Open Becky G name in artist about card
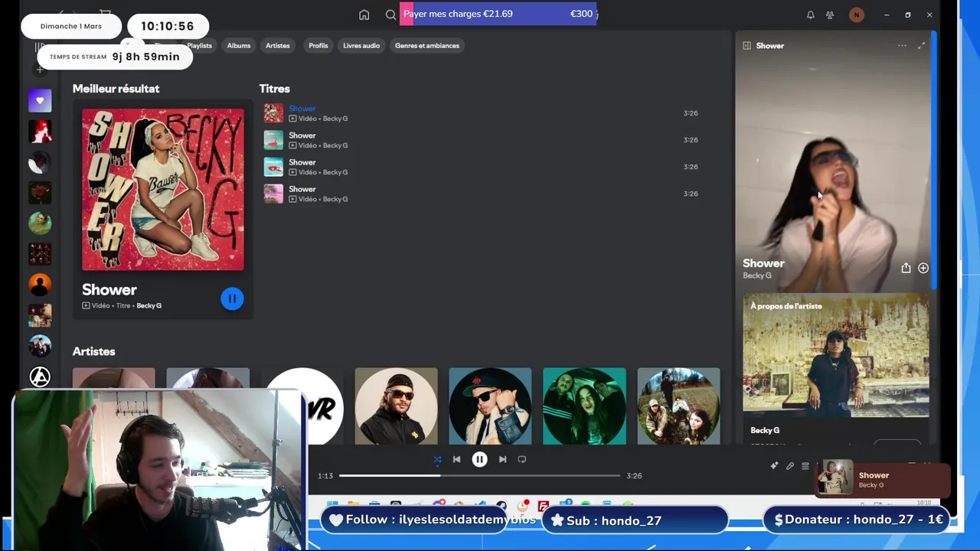The width and height of the screenshot is (980, 551). tap(765, 430)
